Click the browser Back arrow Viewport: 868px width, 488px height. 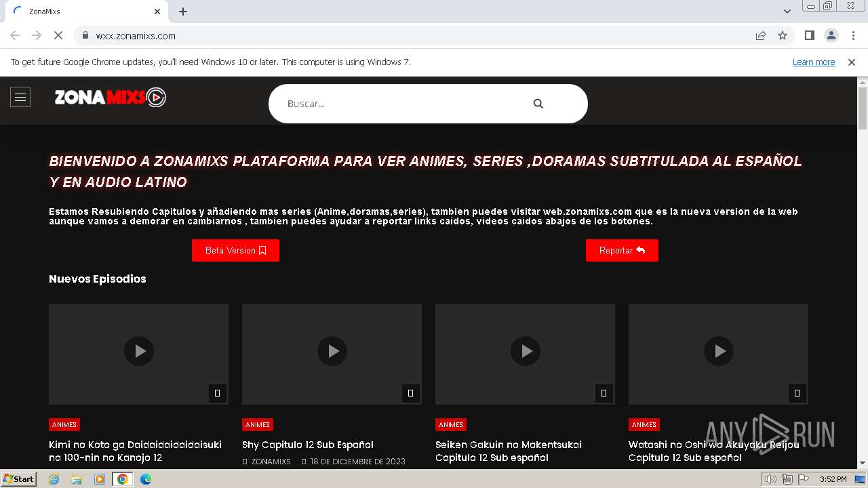coord(15,35)
